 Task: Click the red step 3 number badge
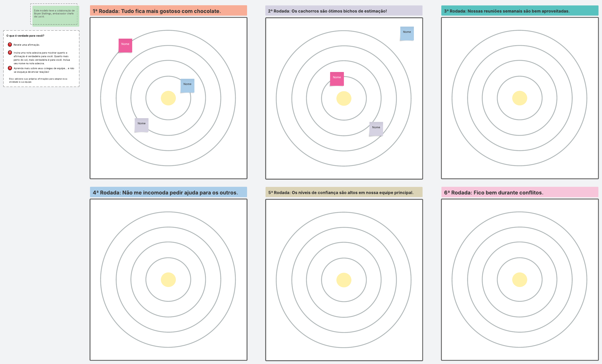(10, 68)
